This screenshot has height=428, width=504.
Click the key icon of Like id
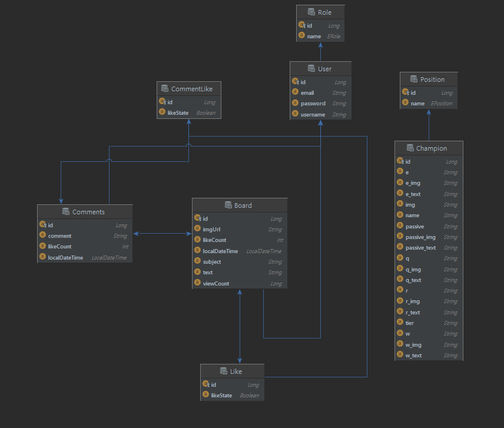[x=206, y=384]
